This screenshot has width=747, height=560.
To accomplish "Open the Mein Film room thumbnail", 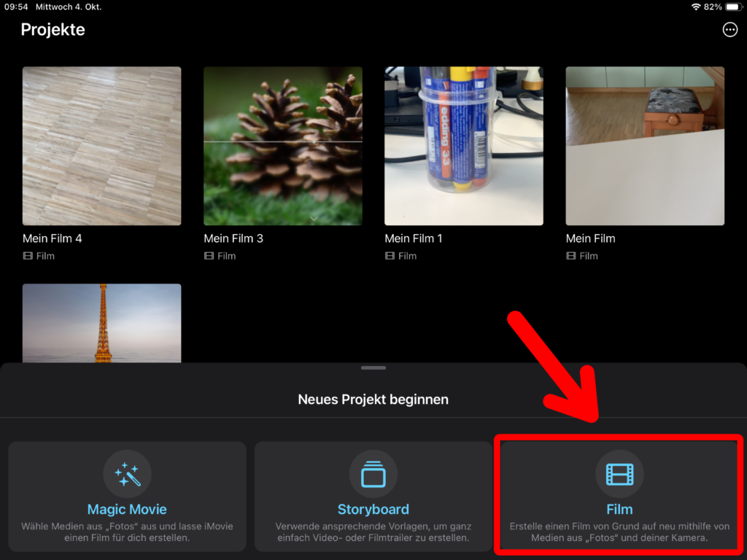I will coord(645,146).
